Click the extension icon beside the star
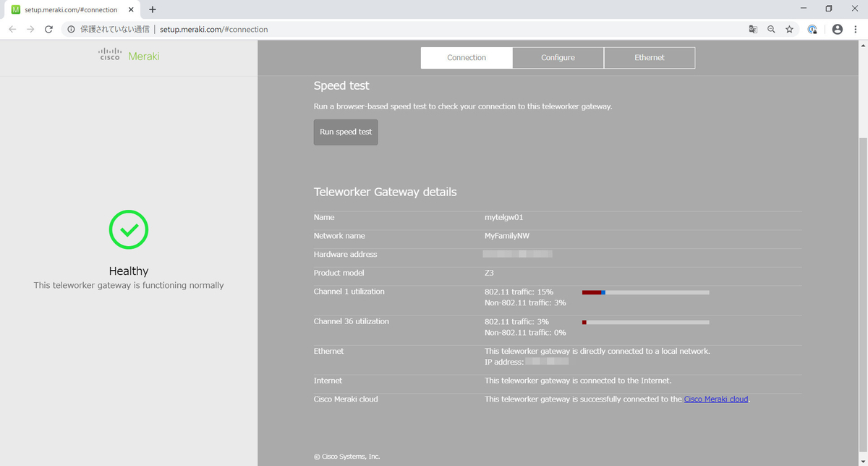 pyautogui.click(x=812, y=30)
